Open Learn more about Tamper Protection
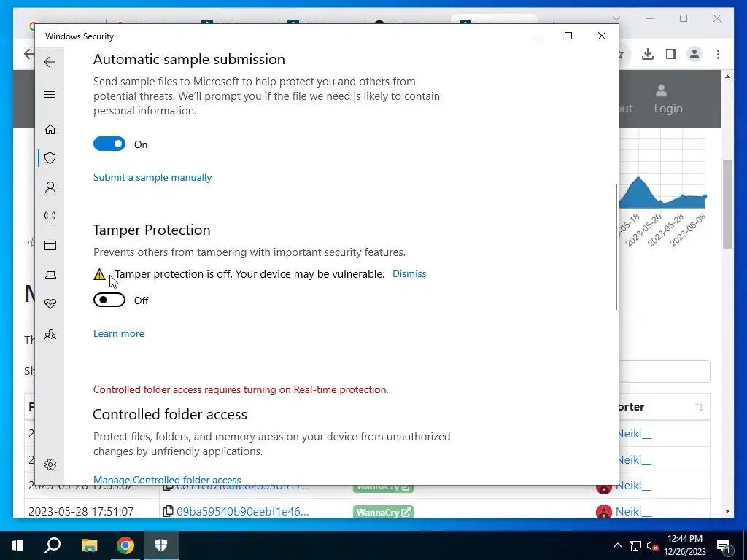This screenshot has width=747, height=560. click(x=119, y=333)
